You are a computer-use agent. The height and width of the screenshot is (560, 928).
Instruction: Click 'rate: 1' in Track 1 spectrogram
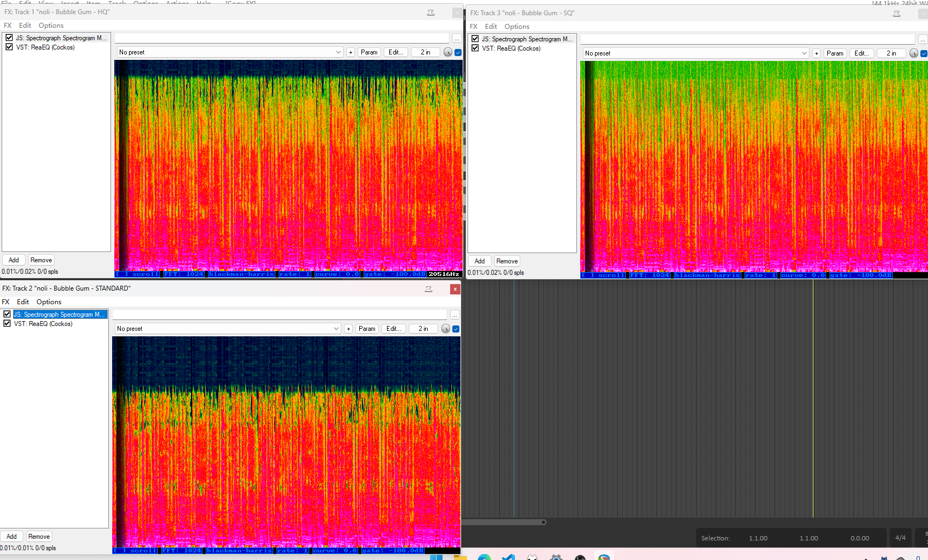(x=295, y=274)
